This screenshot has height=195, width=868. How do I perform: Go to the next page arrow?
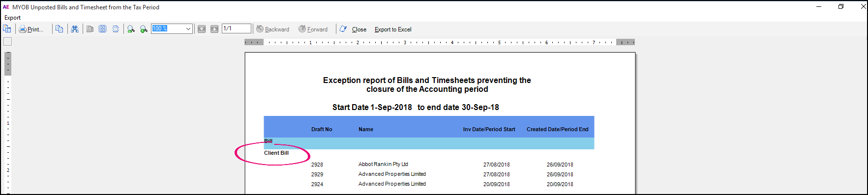[x=214, y=29]
